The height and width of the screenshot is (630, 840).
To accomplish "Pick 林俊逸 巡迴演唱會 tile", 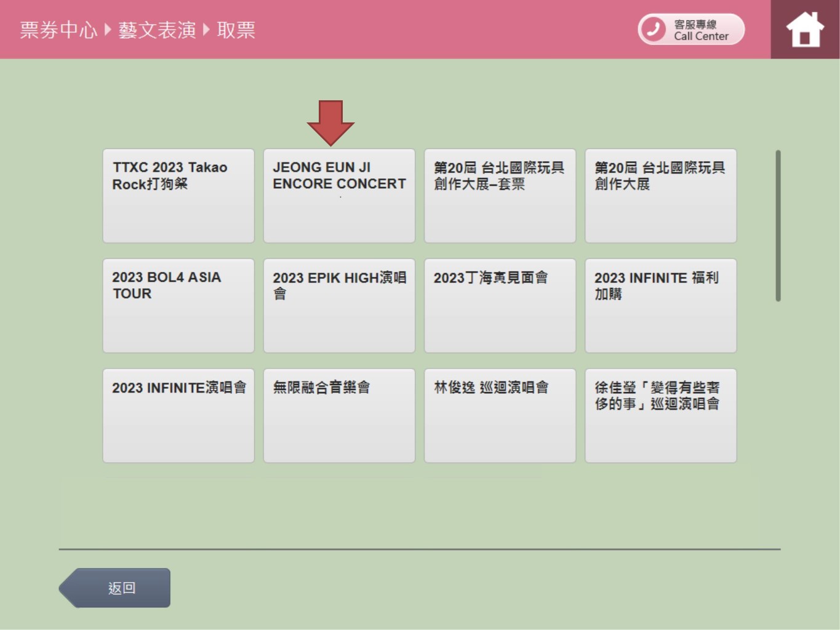I will (x=500, y=416).
